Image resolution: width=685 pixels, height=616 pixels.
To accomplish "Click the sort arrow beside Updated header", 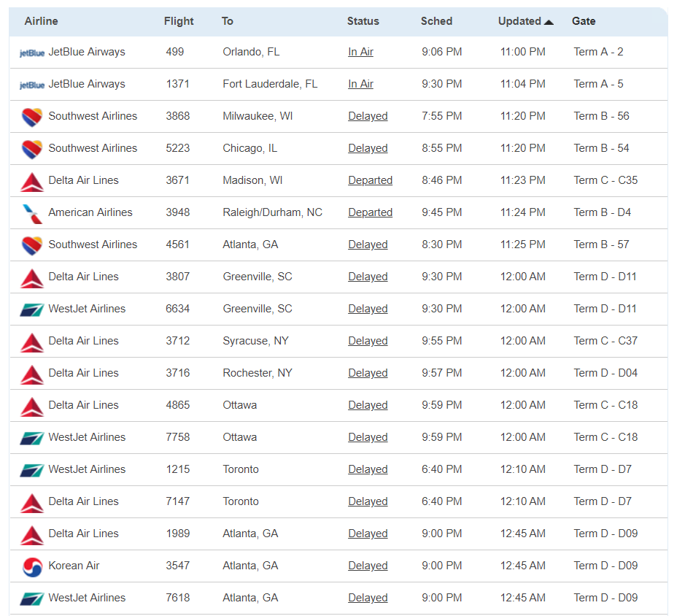I will [549, 22].
